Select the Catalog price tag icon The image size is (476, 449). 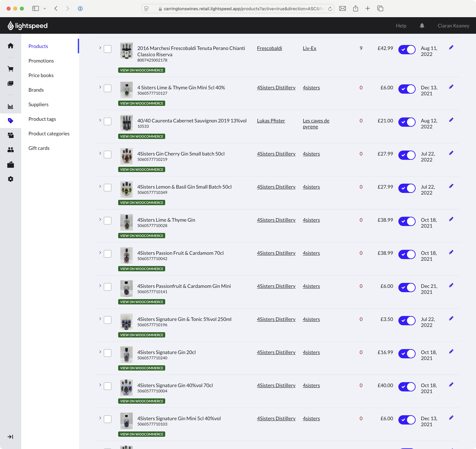(11, 121)
